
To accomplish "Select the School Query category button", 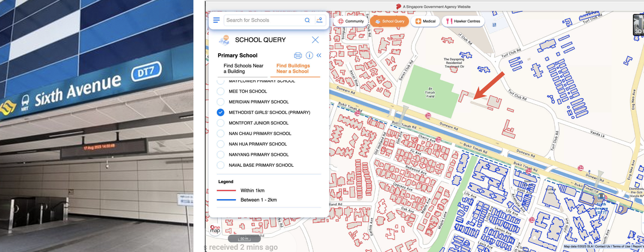I will pyautogui.click(x=389, y=21).
